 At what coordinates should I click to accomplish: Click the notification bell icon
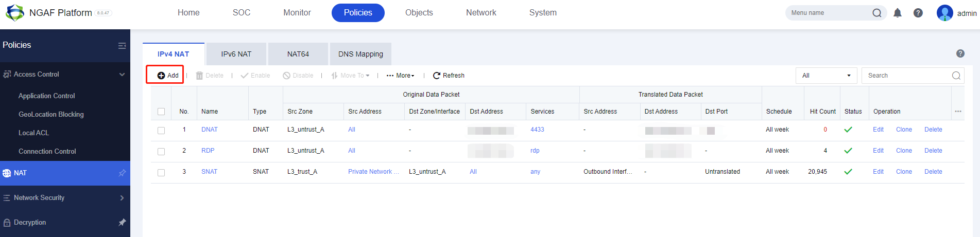coord(898,13)
